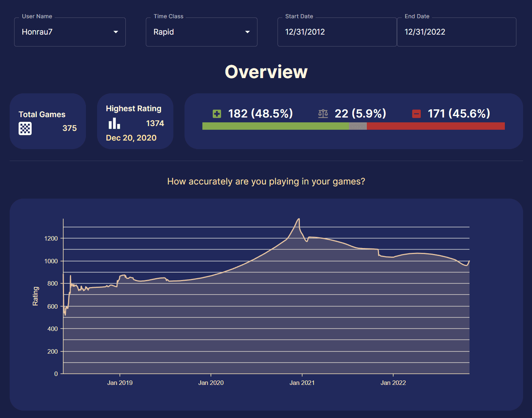Click the Start Date input field
Screen dimensions: 532x418
coord(337,32)
